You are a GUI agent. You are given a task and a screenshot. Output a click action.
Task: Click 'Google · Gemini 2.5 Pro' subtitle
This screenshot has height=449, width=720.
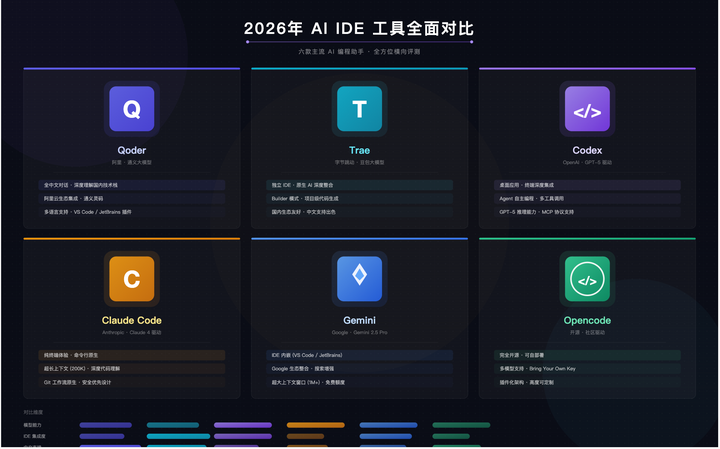point(360,332)
